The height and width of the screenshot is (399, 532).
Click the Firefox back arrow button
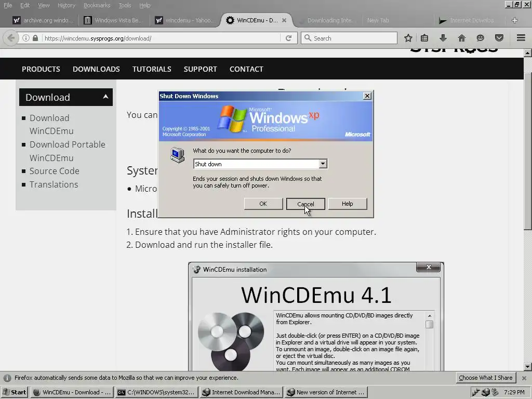point(10,38)
